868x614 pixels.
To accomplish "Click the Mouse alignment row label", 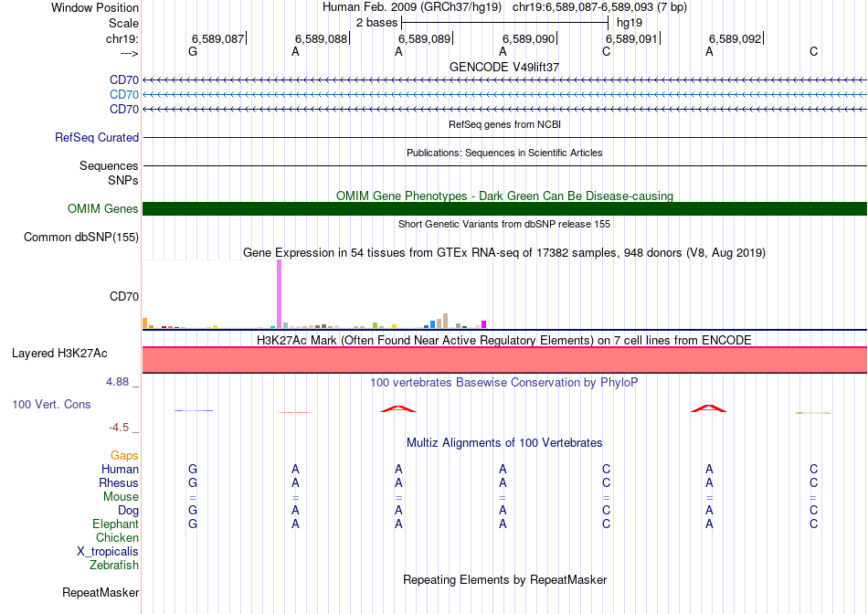I will click(x=121, y=497).
